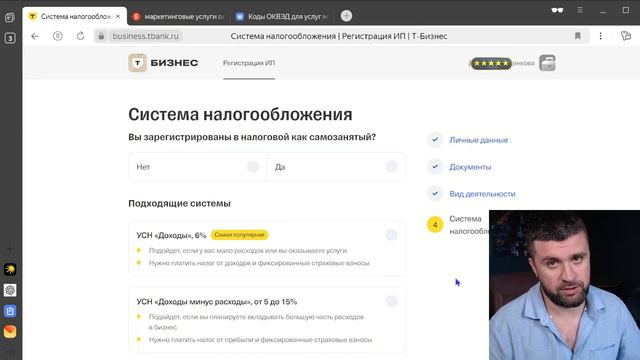The image size is (640, 360).
Task: Bookmark this page via bookmark icon
Action: coord(578,36)
